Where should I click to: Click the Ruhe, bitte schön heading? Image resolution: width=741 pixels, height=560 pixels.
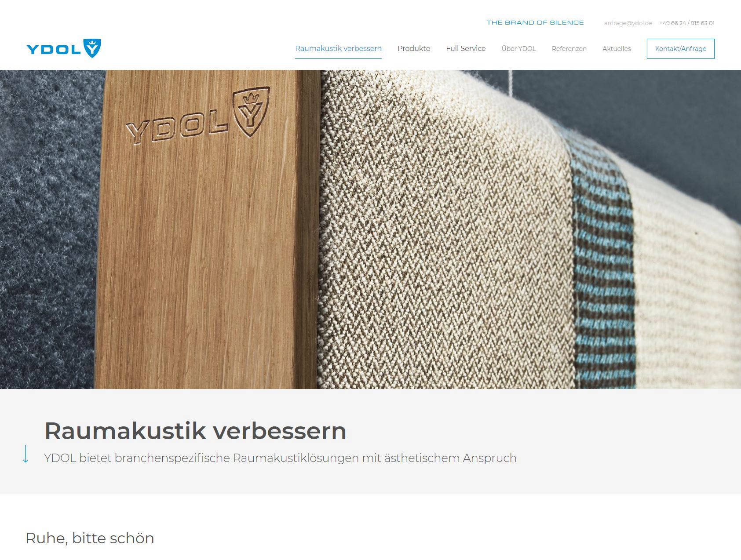[90, 538]
